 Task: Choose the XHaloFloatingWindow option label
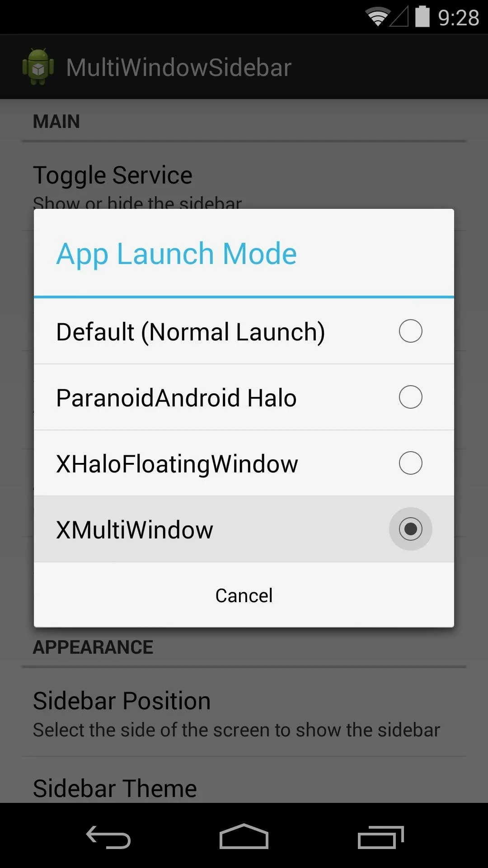(177, 464)
